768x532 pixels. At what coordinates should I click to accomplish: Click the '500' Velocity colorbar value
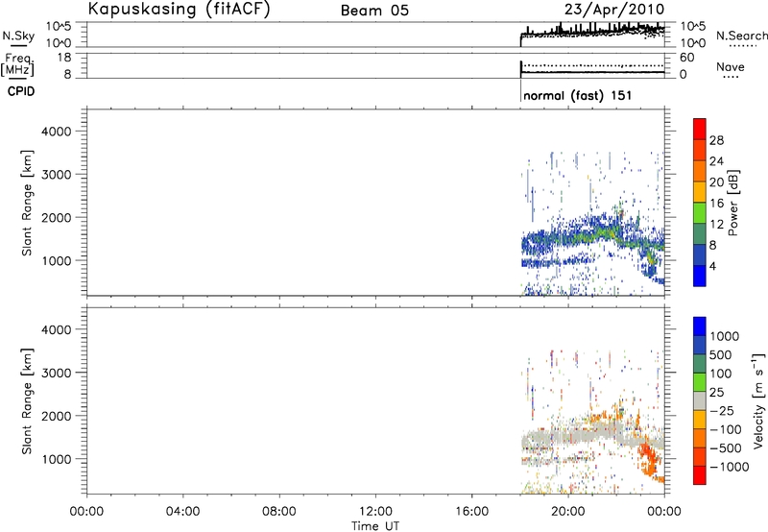[721, 354]
